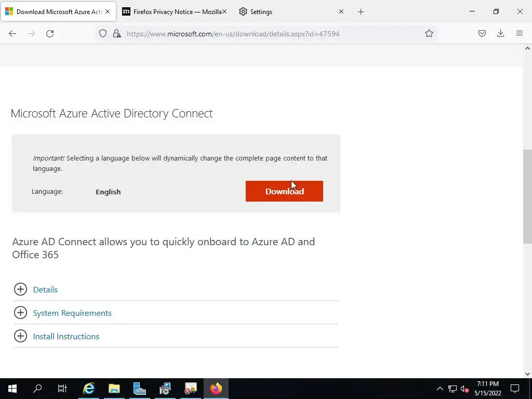Open the tracking protection shield icon
The width and height of the screenshot is (532, 399).
(103, 33)
